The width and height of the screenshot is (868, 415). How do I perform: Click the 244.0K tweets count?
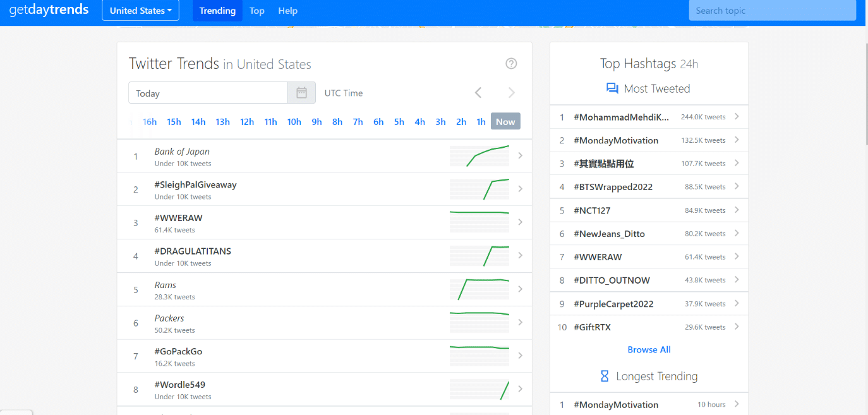[703, 117]
